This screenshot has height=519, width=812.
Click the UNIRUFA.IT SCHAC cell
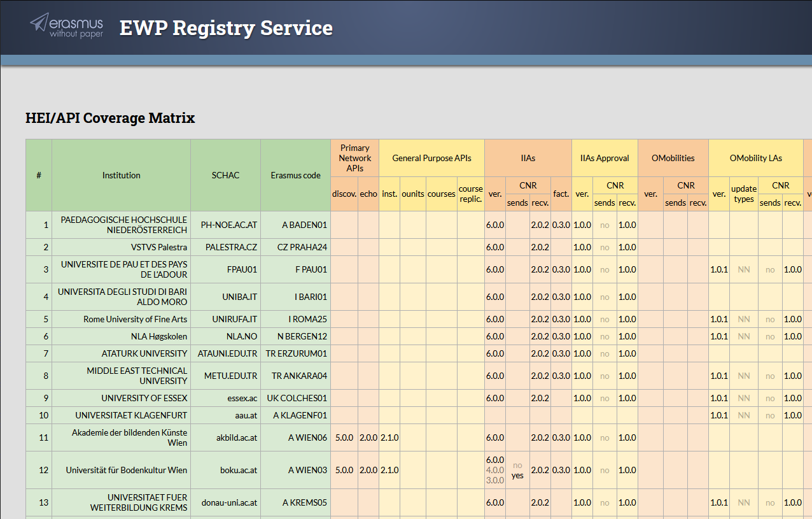point(225,319)
